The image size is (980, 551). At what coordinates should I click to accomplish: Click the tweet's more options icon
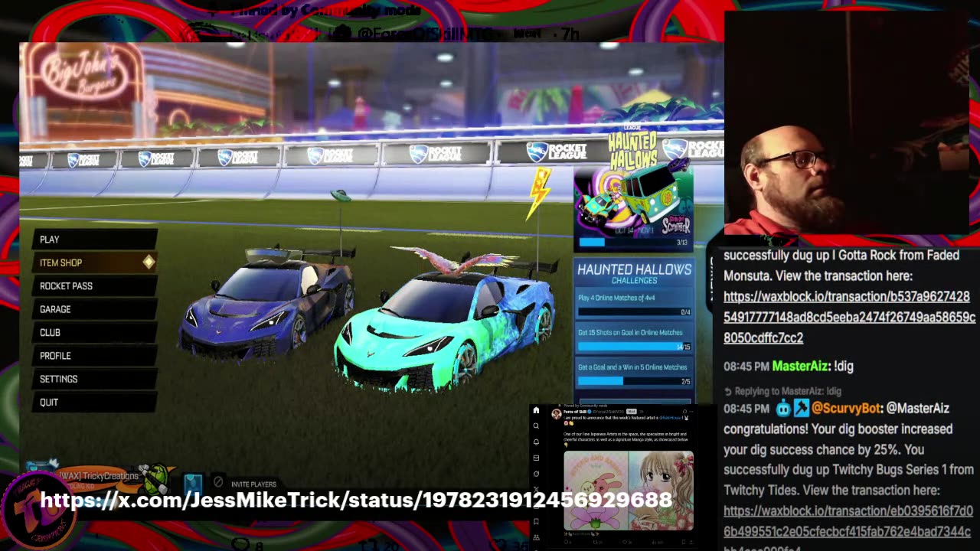click(x=691, y=412)
